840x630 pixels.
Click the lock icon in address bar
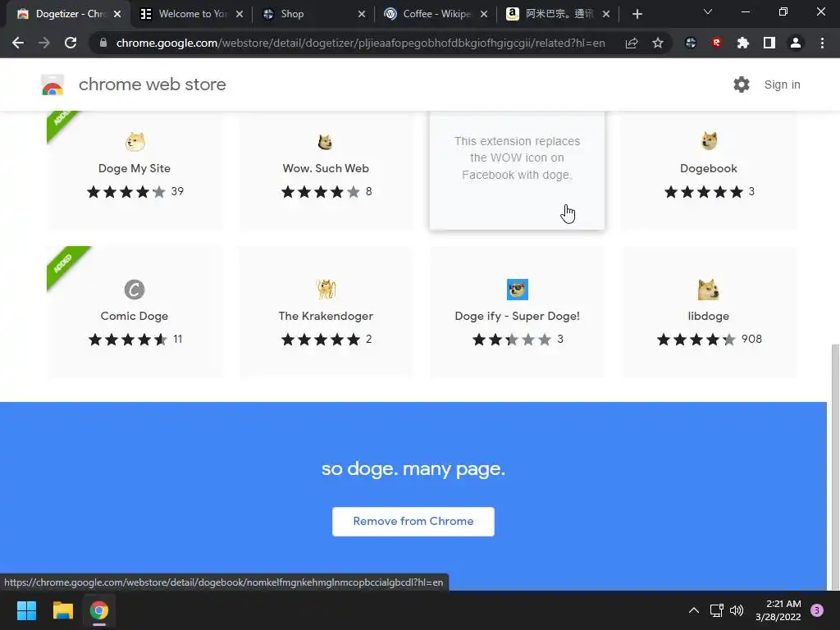click(103, 43)
